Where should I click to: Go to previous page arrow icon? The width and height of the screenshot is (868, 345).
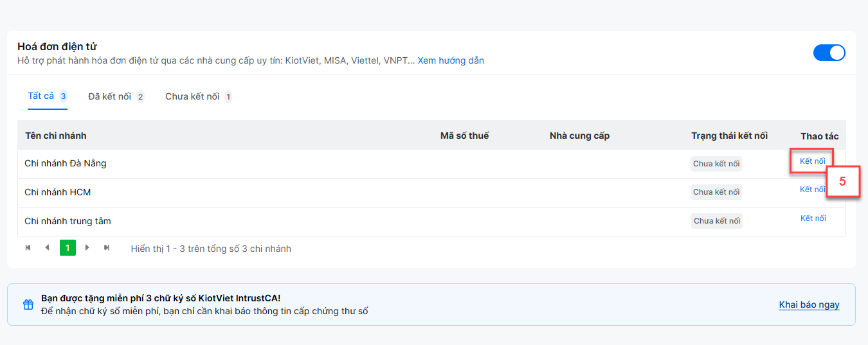pyautogui.click(x=47, y=247)
